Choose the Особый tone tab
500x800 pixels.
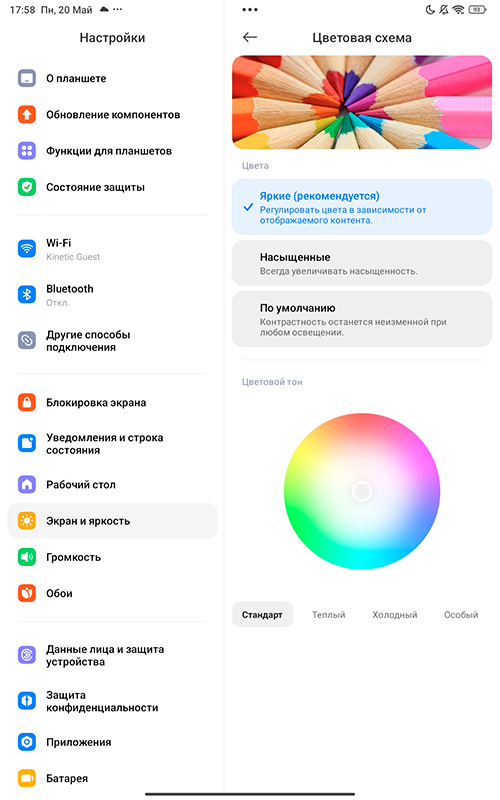click(x=461, y=615)
